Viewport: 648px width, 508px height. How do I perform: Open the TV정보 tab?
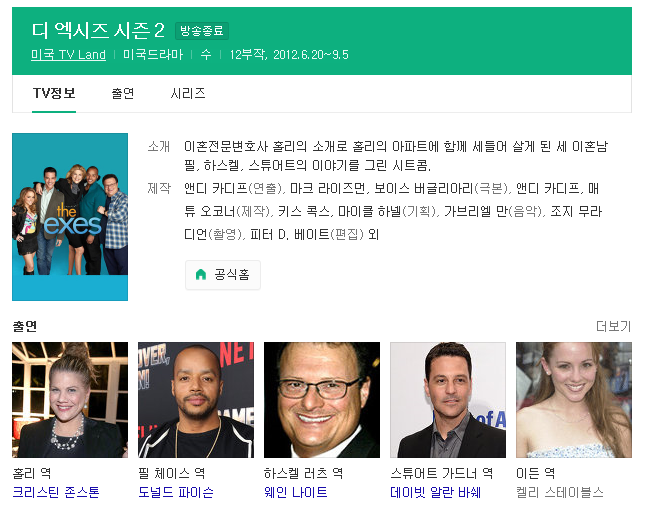(54, 93)
